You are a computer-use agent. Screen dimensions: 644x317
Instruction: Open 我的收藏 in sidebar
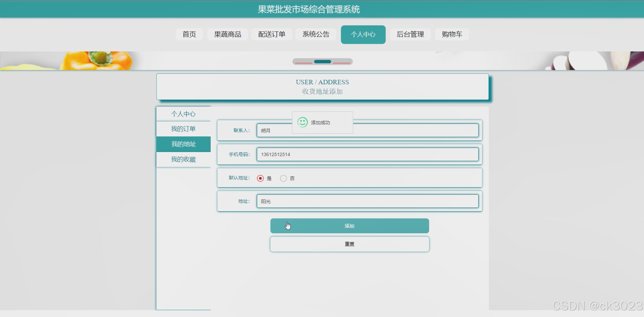(183, 159)
